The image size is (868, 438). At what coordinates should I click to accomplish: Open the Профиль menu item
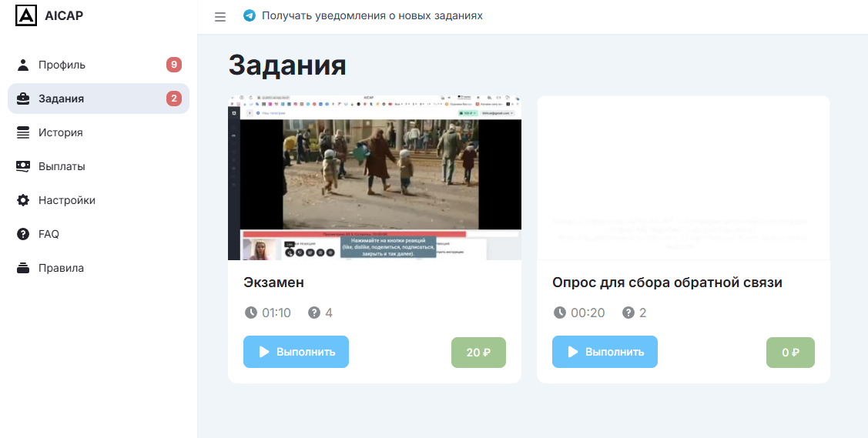(99, 65)
